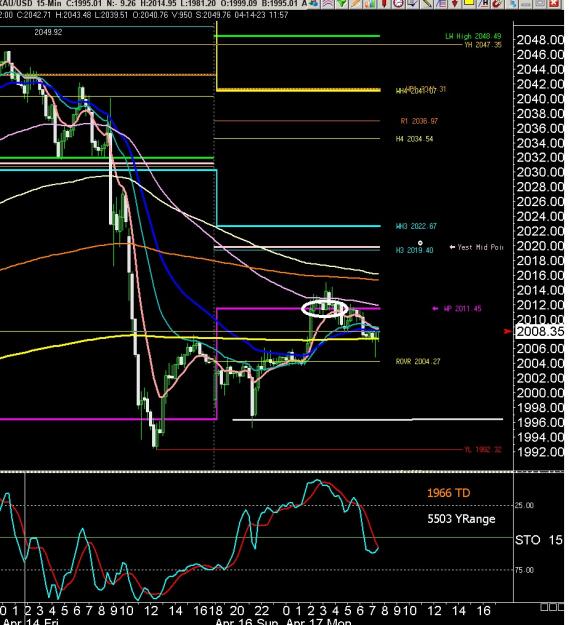Select the green trend line tool
Viewport: 569px width, 625px height.
pos(427,4)
